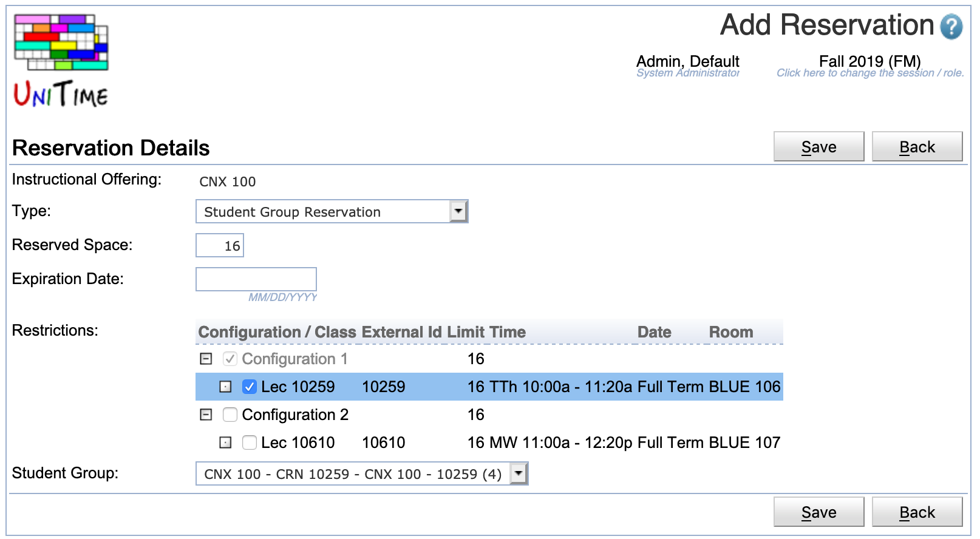Click the bottom Back button

[x=917, y=512]
